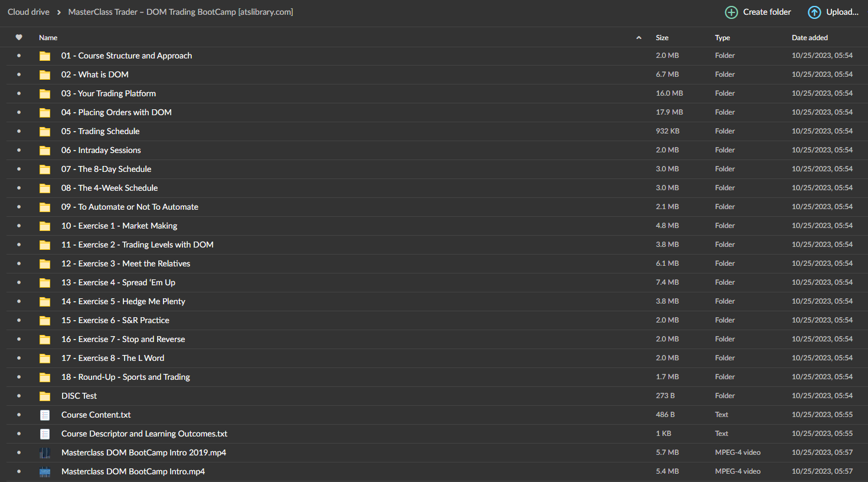Click the Upload arrow icon
Screen dimensions: 868x482
tap(814, 12)
